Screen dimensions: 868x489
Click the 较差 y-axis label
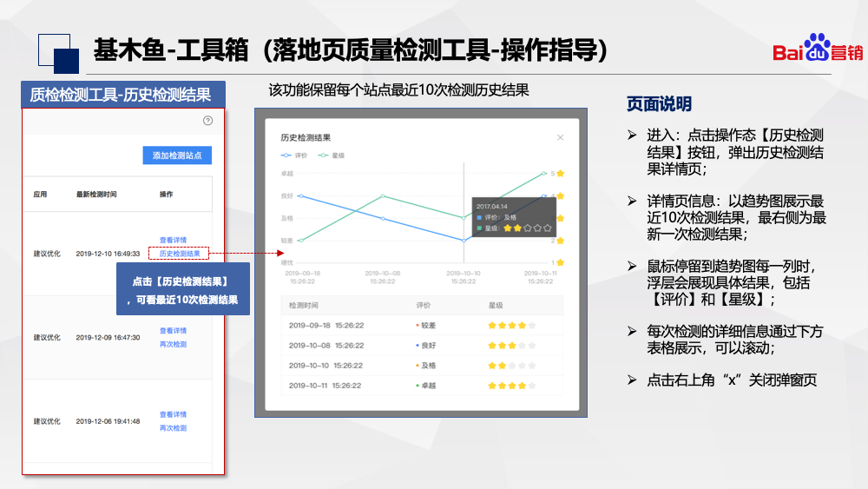click(286, 241)
